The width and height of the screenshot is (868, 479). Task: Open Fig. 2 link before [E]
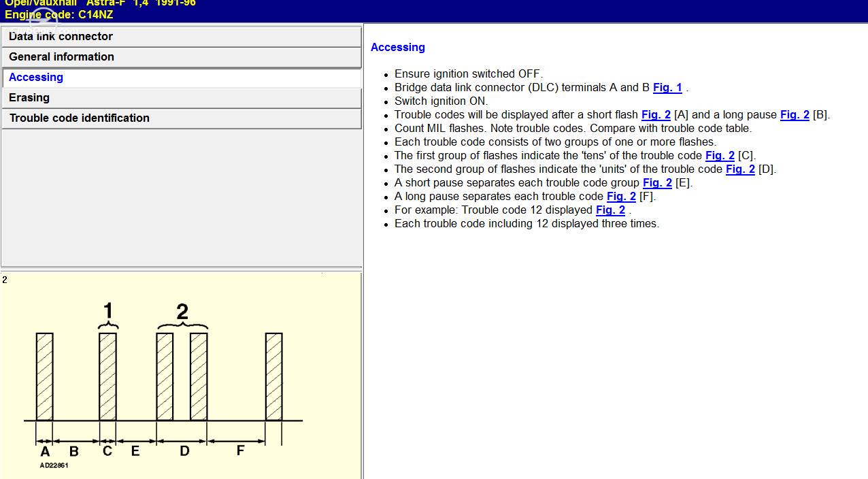(657, 183)
